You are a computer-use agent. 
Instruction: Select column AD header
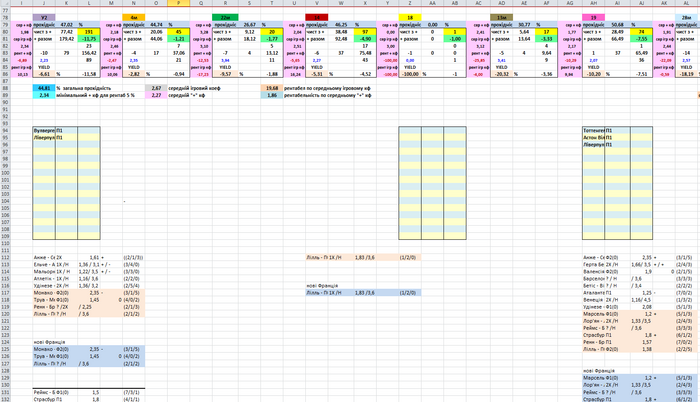pyautogui.click(x=501, y=3)
